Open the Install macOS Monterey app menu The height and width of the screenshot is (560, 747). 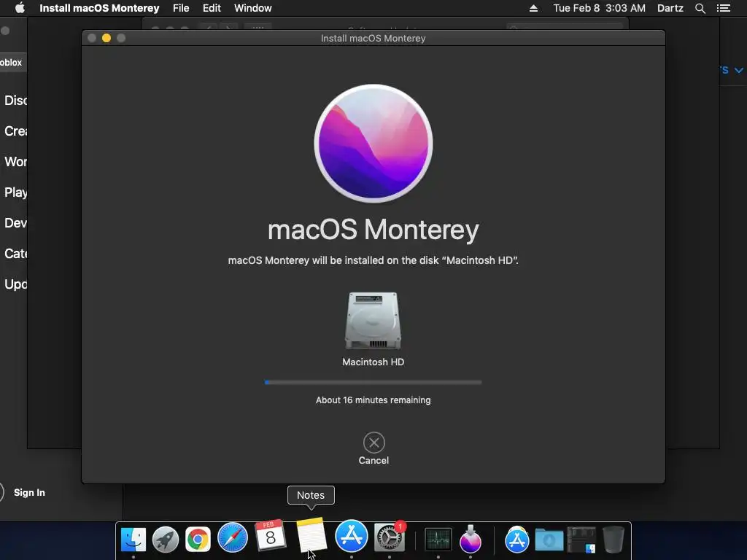click(x=99, y=8)
